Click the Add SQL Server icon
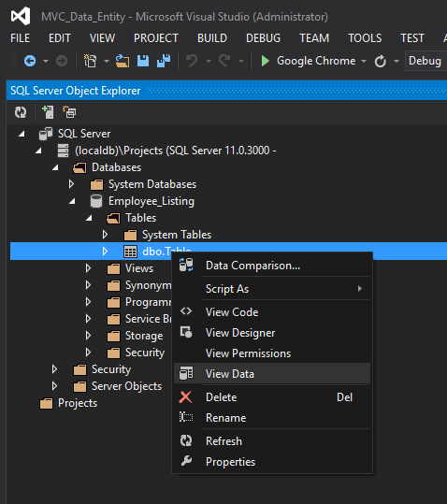Screen dimensions: 447x504 (x=49, y=112)
